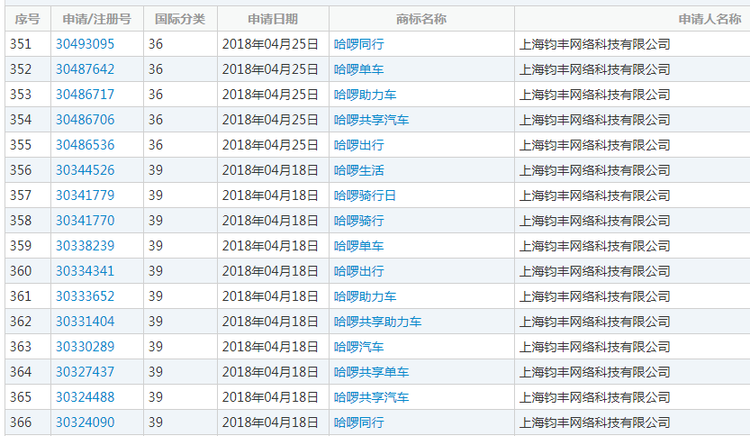Select date cell in row 366
Viewport: 750px width, 436px height.
tap(273, 423)
